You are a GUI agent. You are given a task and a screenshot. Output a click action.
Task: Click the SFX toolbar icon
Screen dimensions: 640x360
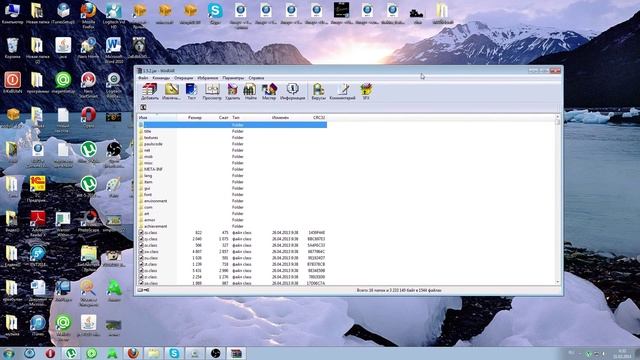[x=366, y=91]
